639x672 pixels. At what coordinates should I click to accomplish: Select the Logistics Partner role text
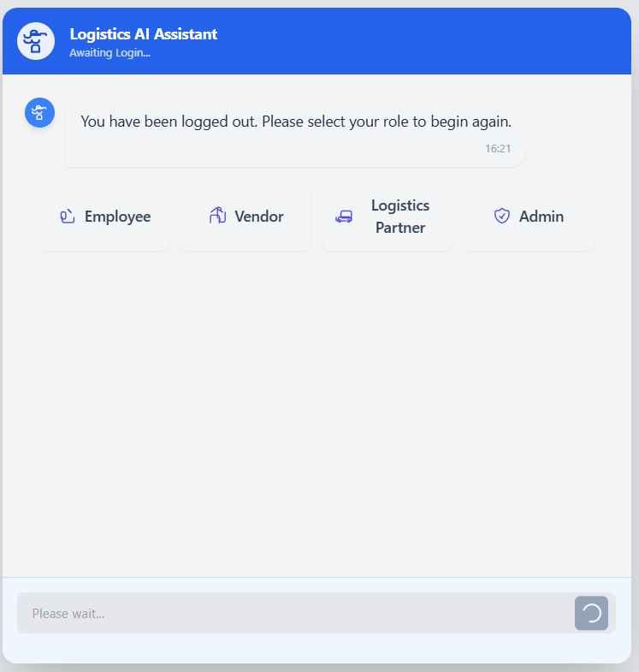(400, 217)
